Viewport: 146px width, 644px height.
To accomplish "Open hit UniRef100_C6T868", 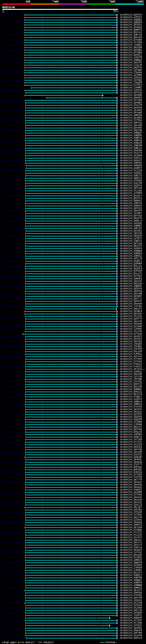I will tap(131, 70).
